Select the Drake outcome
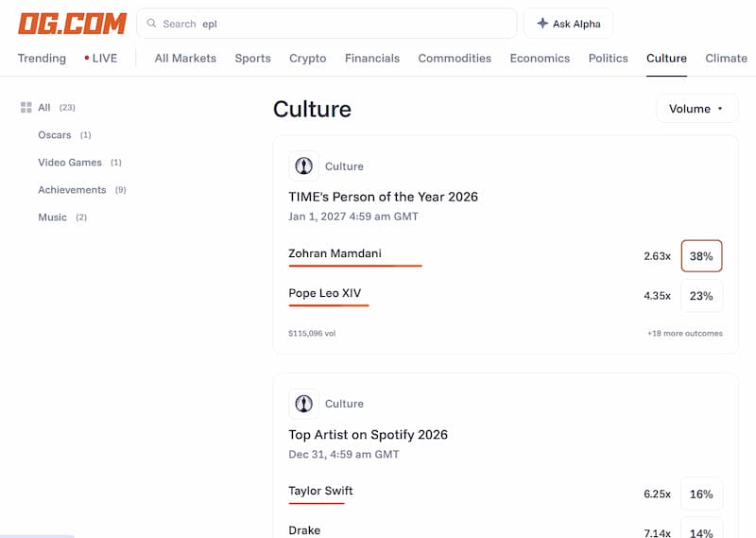The height and width of the screenshot is (538, 756). pyautogui.click(x=304, y=530)
